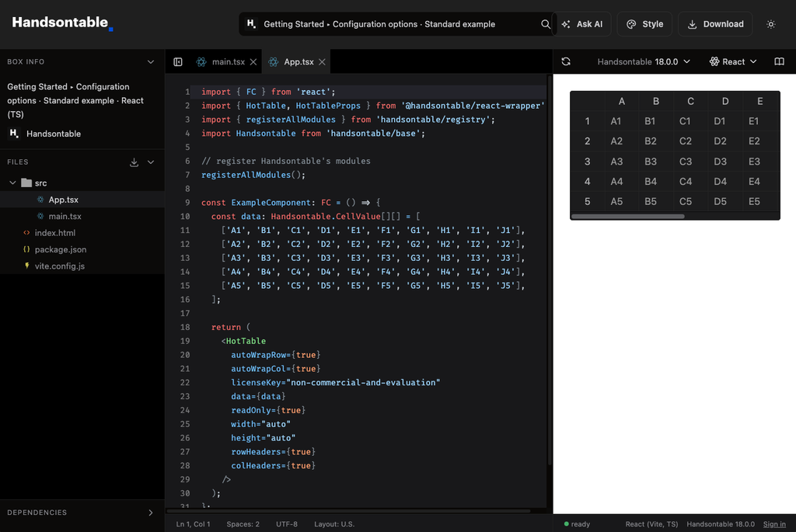Click the Sign in link

[x=774, y=524]
